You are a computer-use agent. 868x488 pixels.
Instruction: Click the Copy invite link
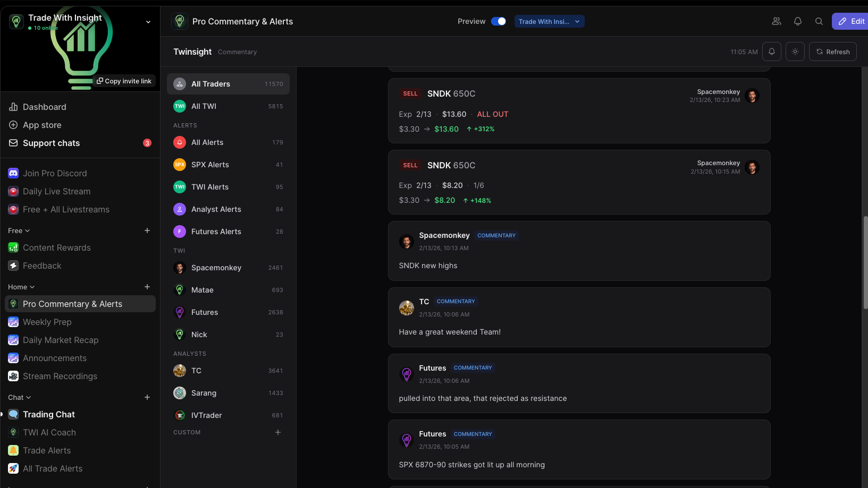124,81
